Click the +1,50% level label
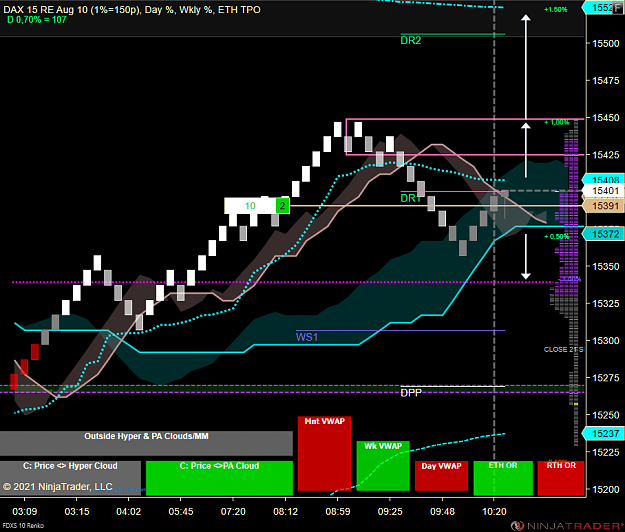The height and width of the screenshot is (532, 625). click(555, 10)
